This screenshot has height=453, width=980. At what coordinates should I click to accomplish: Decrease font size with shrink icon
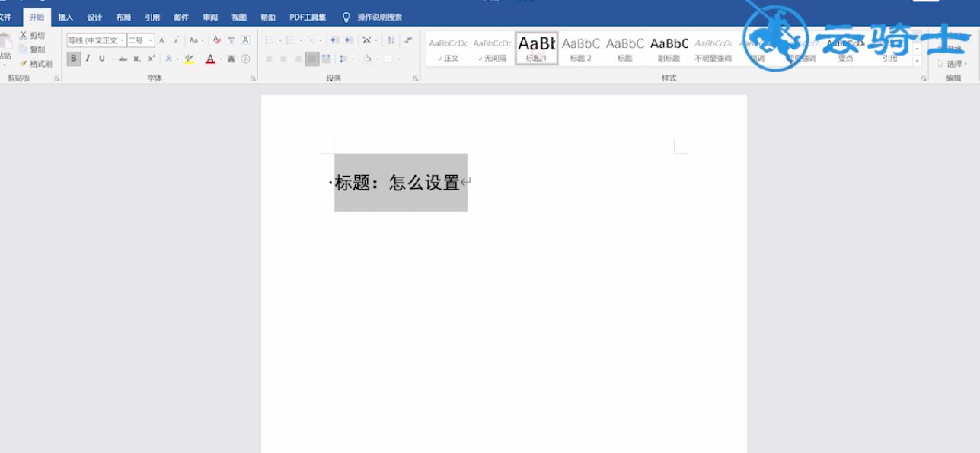point(177,40)
